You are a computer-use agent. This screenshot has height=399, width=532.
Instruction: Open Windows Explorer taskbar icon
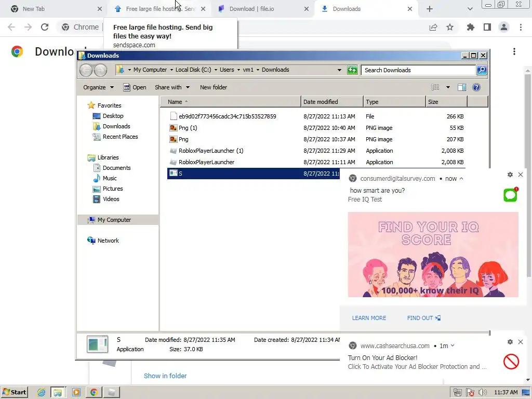coord(58,392)
